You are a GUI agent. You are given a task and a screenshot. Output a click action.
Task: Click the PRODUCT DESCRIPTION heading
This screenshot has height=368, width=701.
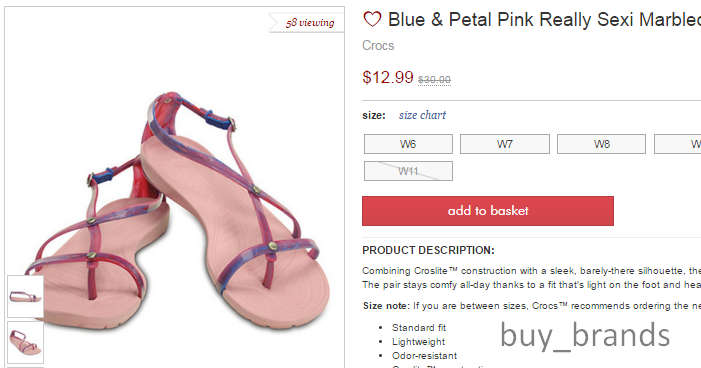point(428,250)
